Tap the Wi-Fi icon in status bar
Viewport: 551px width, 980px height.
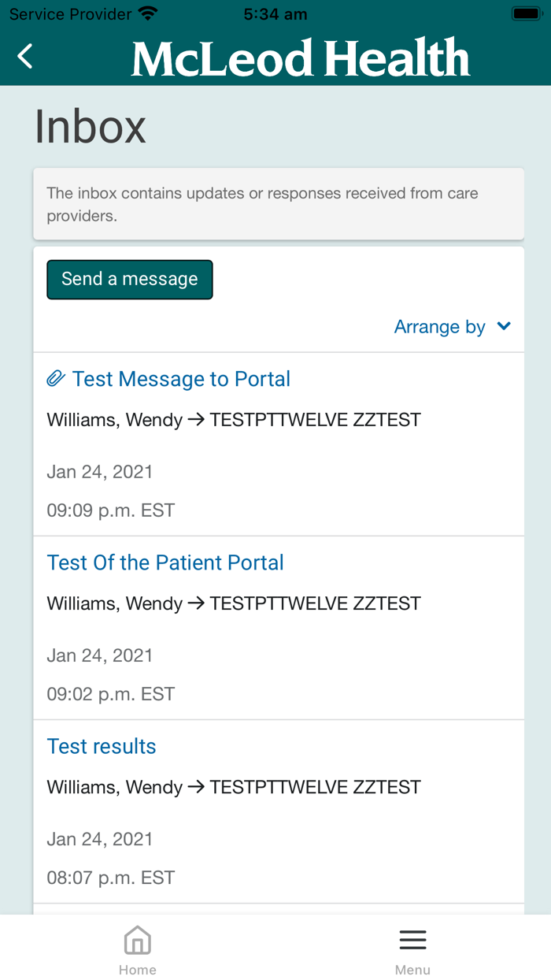click(x=146, y=13)
